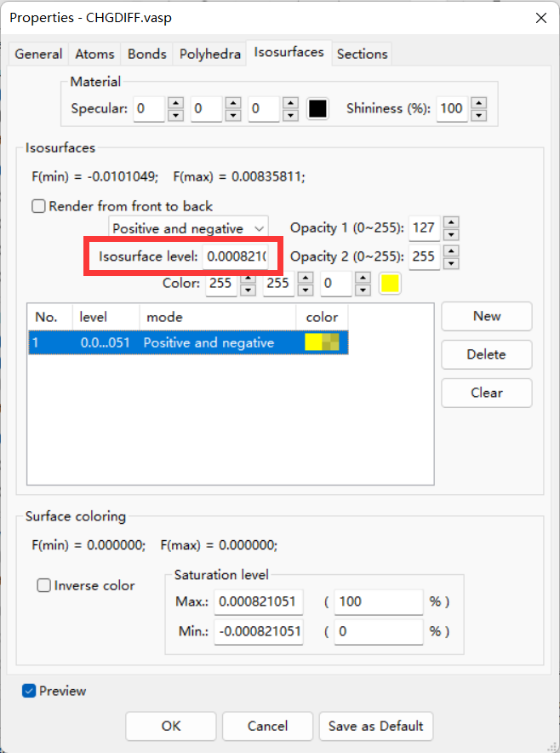The height and width of the screenshot is (753, 560).
Task: Click the Delete isosurface button
Action: point(487,354)
